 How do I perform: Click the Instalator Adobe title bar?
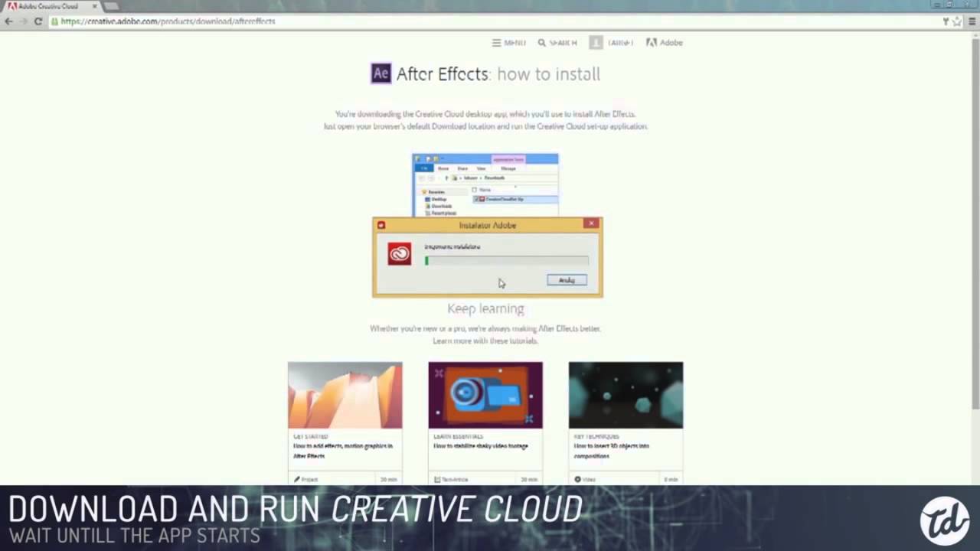pyautogui.click(x=487, y=225)
